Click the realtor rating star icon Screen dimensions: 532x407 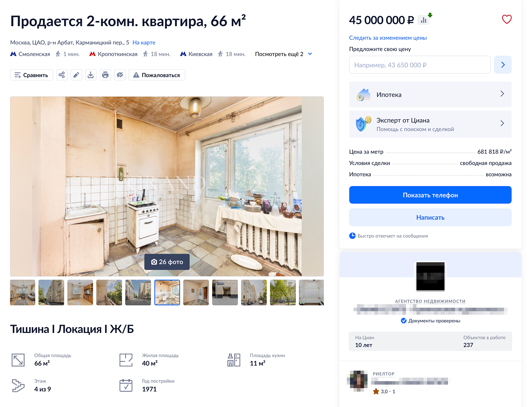coord(376,391)
